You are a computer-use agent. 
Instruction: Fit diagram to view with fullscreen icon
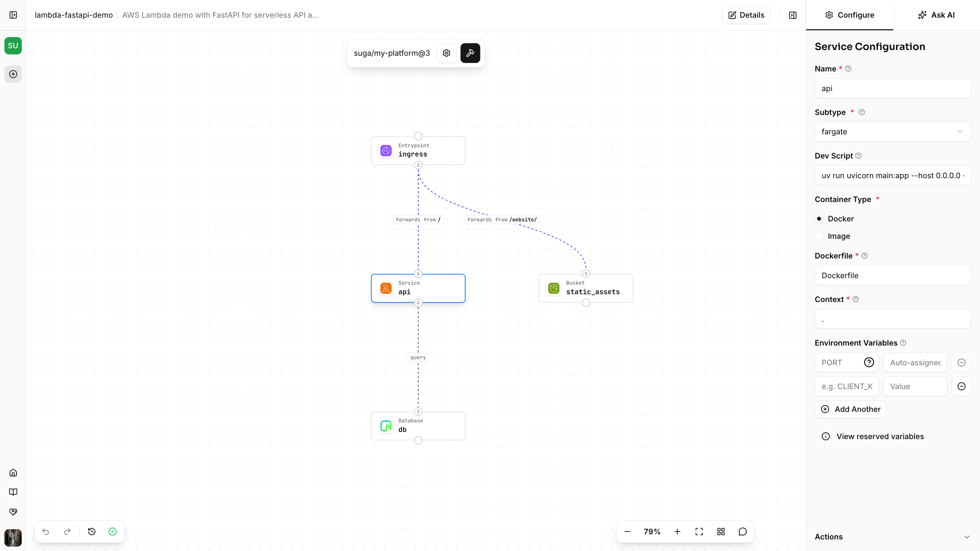(x=699, y=531)
